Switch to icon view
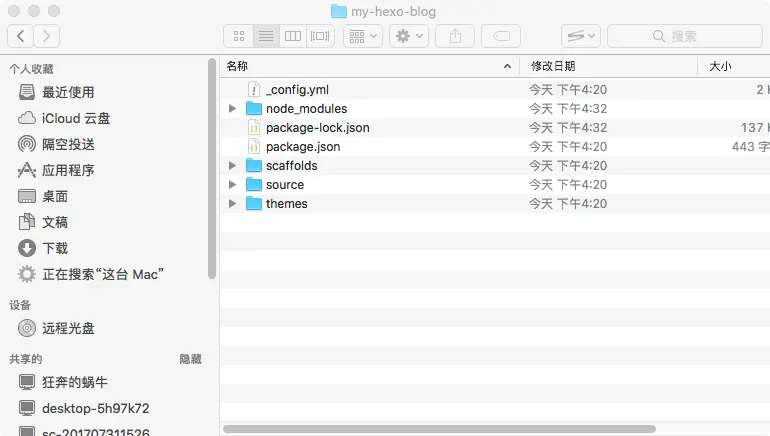This screenshot has height=436, width=770. tap(239, 36)
